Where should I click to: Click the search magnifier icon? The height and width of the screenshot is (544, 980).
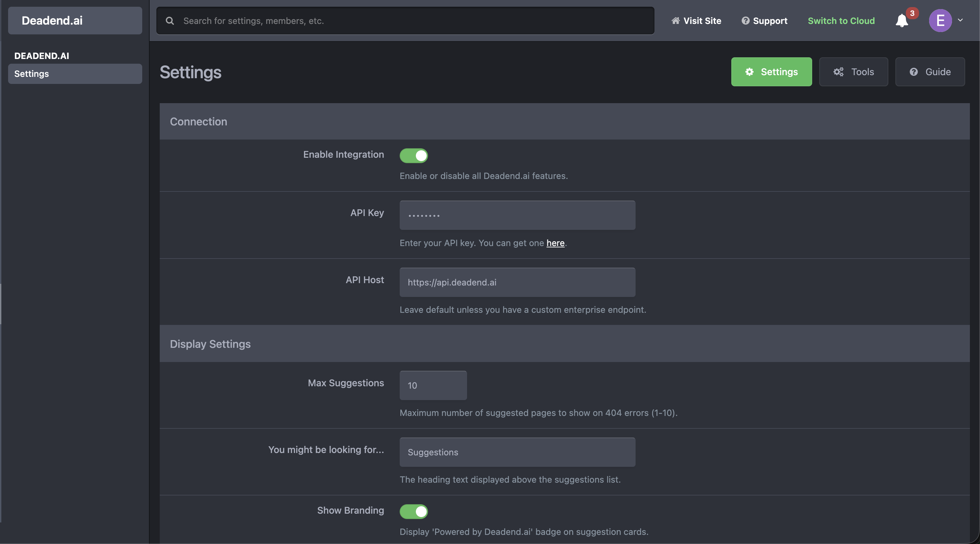tap(170, 21)
